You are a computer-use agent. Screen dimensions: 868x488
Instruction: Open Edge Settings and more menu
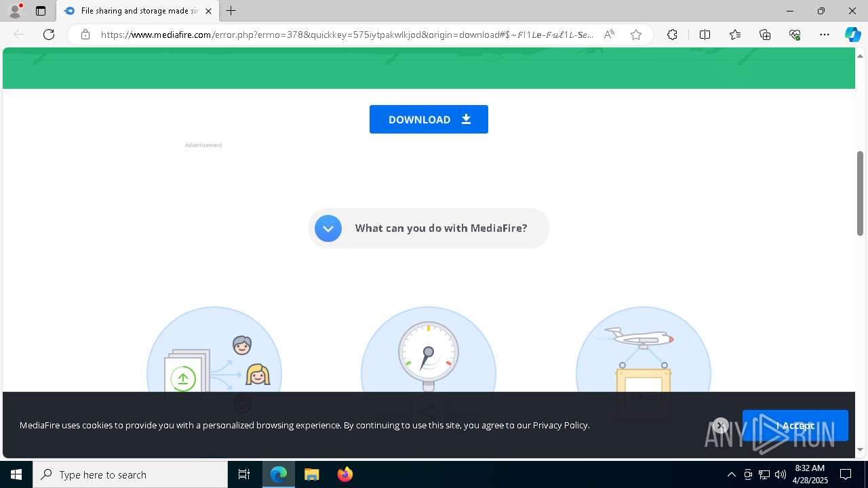tap(825, 35)
